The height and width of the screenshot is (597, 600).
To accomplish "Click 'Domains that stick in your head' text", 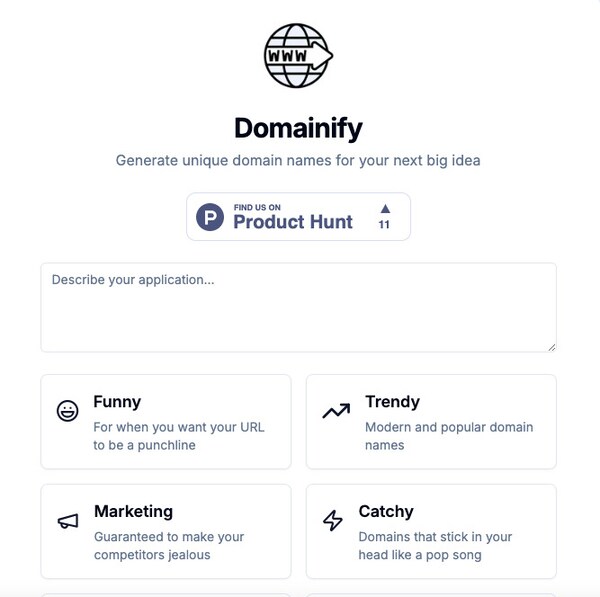I will click(435, 546).
